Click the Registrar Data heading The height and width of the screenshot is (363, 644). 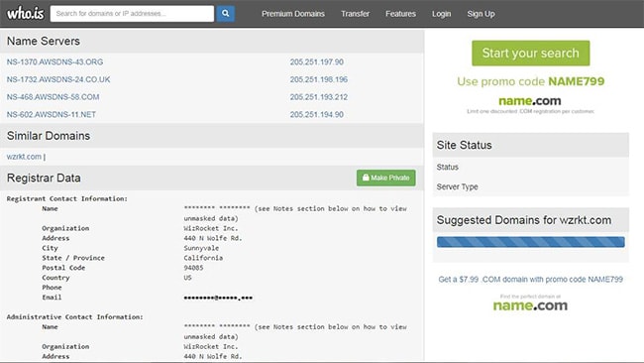click(x=44, y=178)
